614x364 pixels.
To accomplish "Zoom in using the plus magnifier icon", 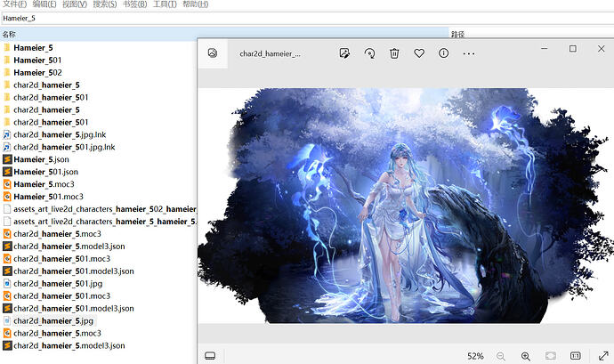I will tap(526, 356).
